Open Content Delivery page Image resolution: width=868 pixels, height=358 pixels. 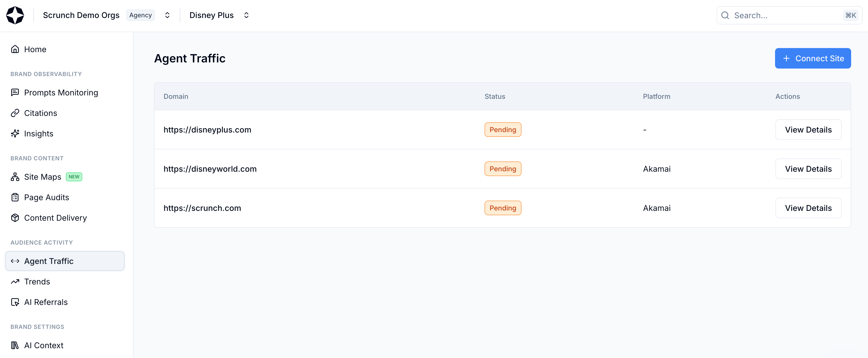pyautogui.click(x=65, y=218)
